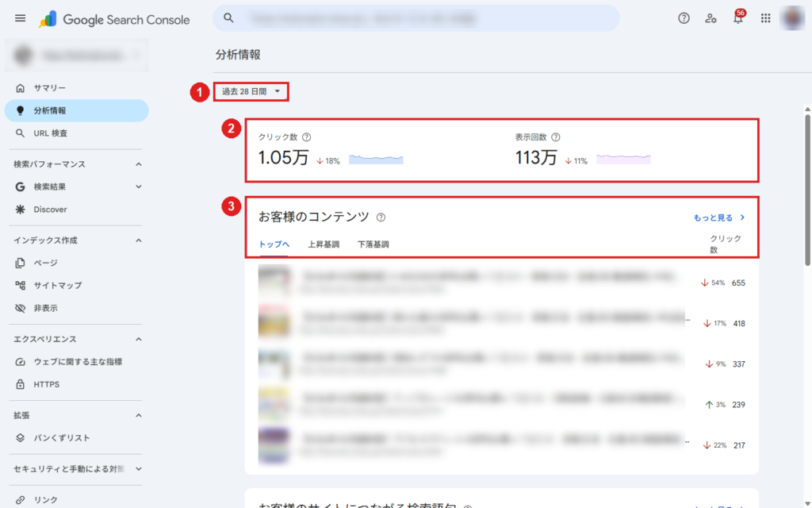This screenshot has height=508, width=812.
Task: Select the トップへ tab
Action: coord(274,244)
